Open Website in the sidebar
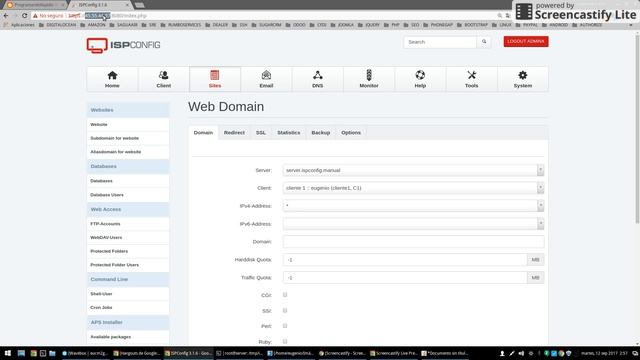The image size is (640, 360). coord(128,124)
